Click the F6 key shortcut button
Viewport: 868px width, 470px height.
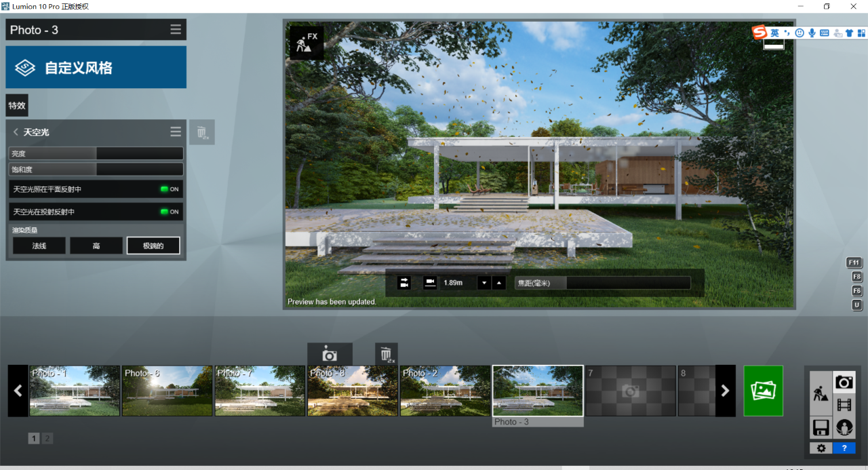pyautogui.click(x=857, y=291)
